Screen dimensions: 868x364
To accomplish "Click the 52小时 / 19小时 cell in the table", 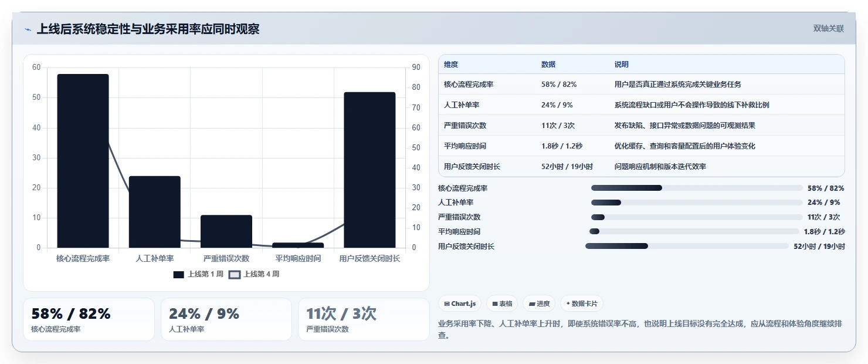I will click(567, 167).
